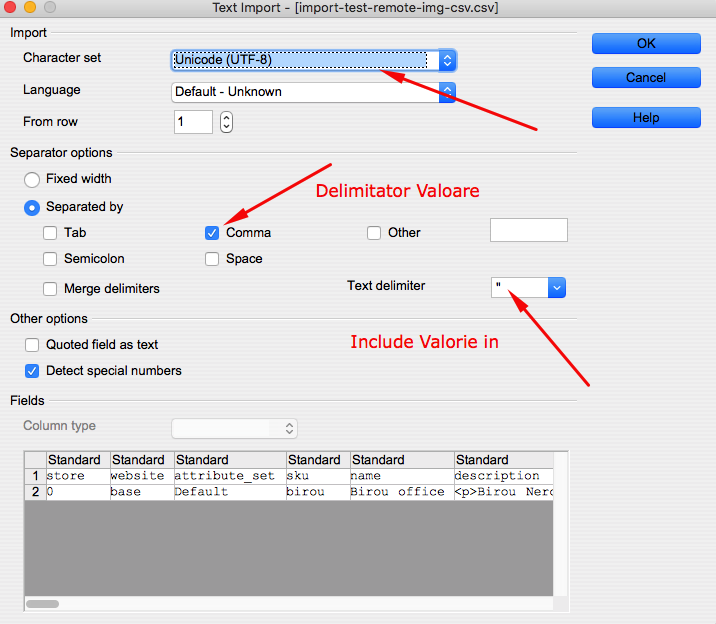716x624 pixels.
Task: Click the 'store' preview cell
Action: [78, 476]
